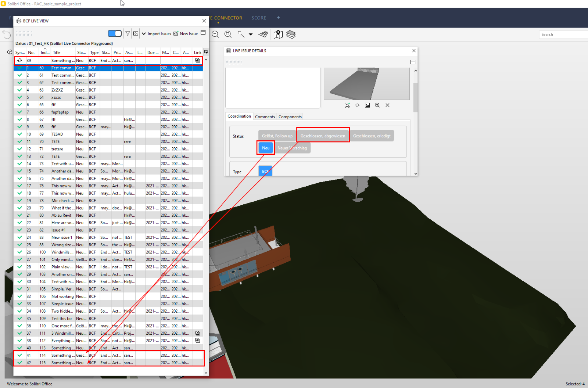Click the link icon in issue 37 row
This screenshot has height=388, width=588.
point(197,333)
